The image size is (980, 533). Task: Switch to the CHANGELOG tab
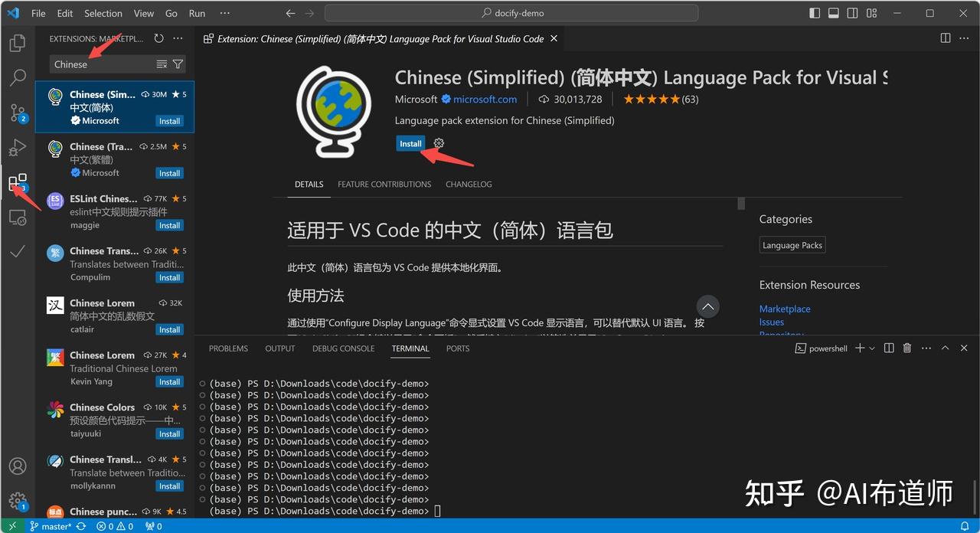(x=469, y=184)
